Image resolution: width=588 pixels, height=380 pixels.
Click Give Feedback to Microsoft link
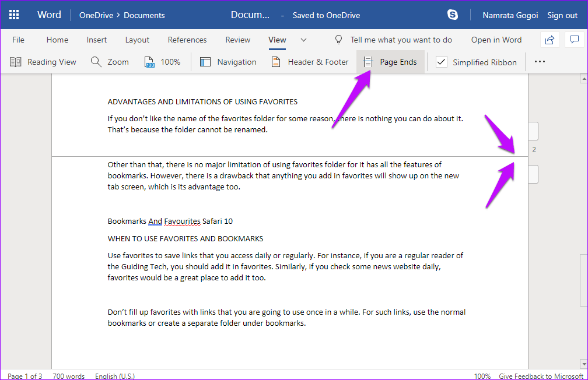click(541, 376)
